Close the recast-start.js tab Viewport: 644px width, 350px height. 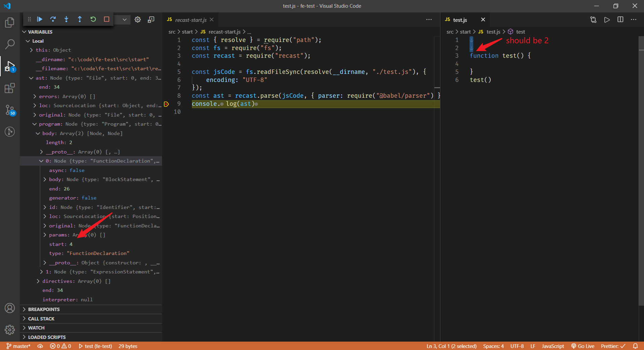(x=212, y=19)
